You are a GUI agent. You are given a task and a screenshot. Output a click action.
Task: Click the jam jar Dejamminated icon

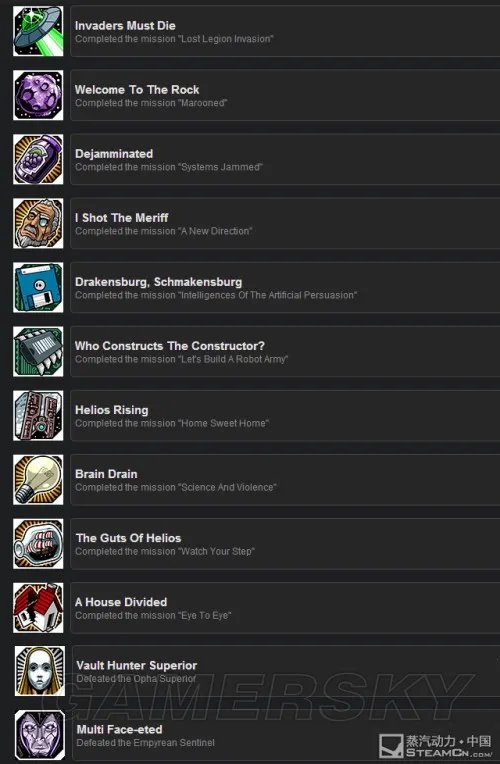coord(38,159)
